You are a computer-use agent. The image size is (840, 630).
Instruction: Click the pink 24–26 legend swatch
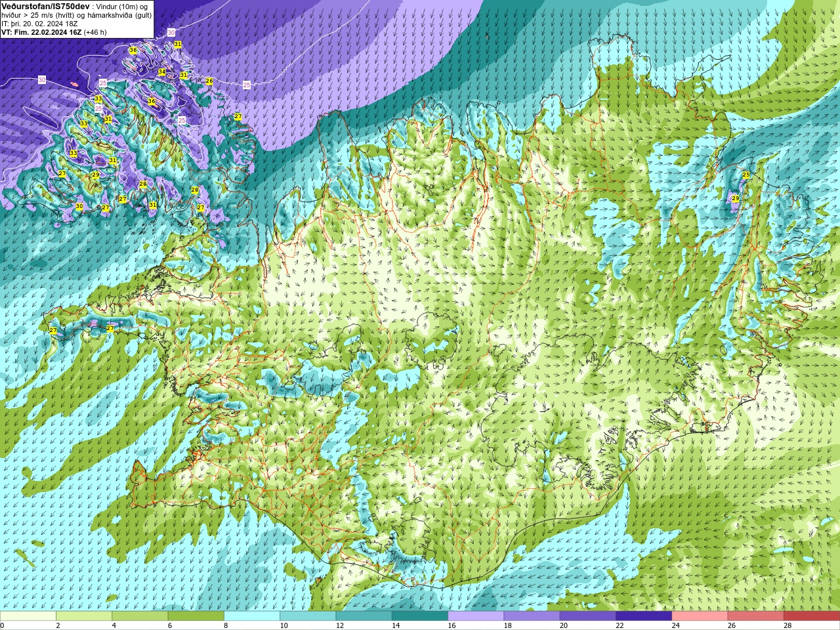[x=700, y=616]
